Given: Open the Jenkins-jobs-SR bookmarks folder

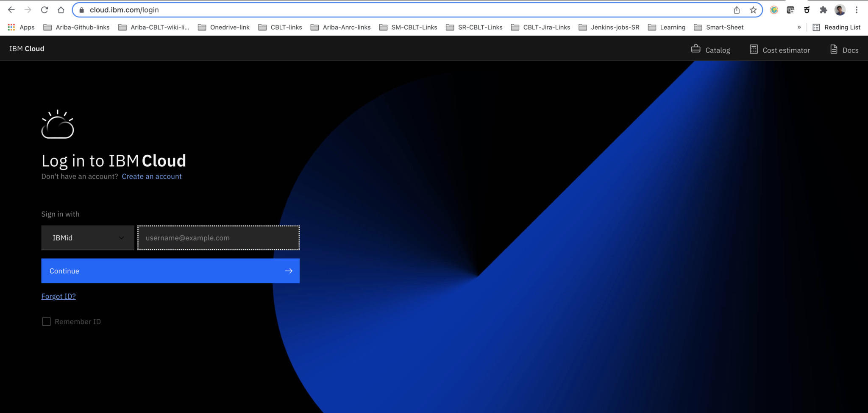Looking at the screenshot, I should coord(609,27).
